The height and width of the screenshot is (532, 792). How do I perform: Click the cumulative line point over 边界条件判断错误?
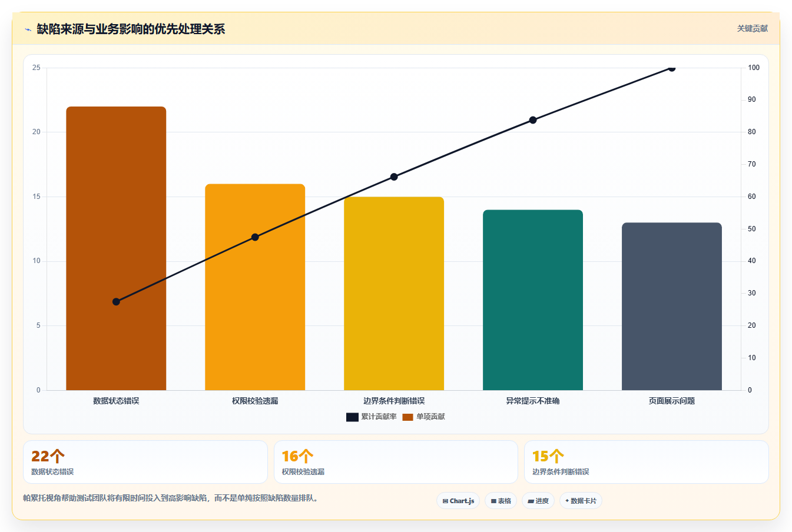[x=394, y=177]
